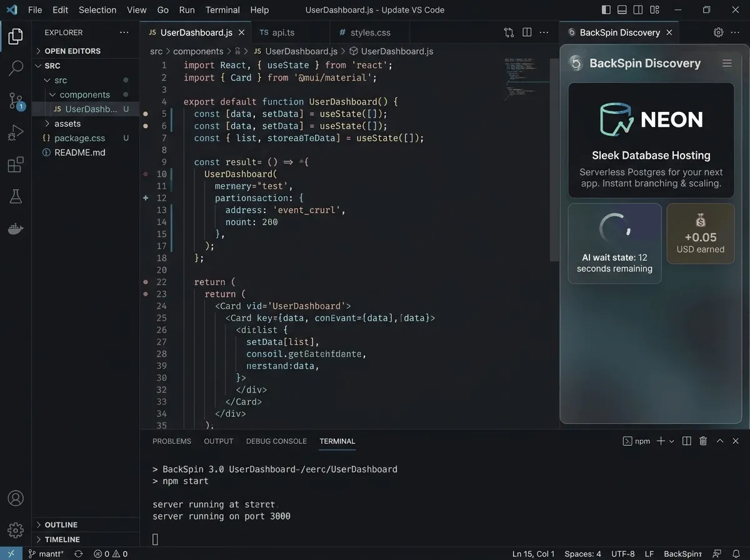Open the Manage gear in activity bar
This screenshot has height=560, width=750.
[16, 530]
